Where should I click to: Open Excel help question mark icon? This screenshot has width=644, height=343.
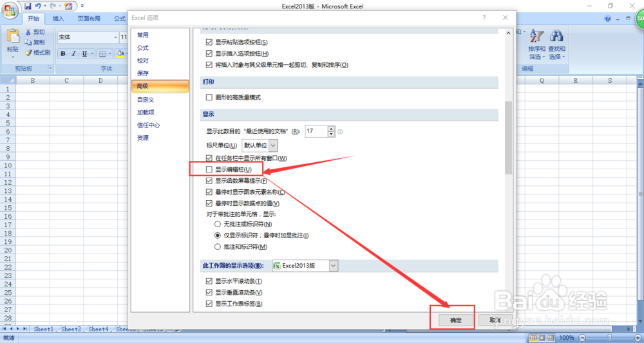pos(607,19)
